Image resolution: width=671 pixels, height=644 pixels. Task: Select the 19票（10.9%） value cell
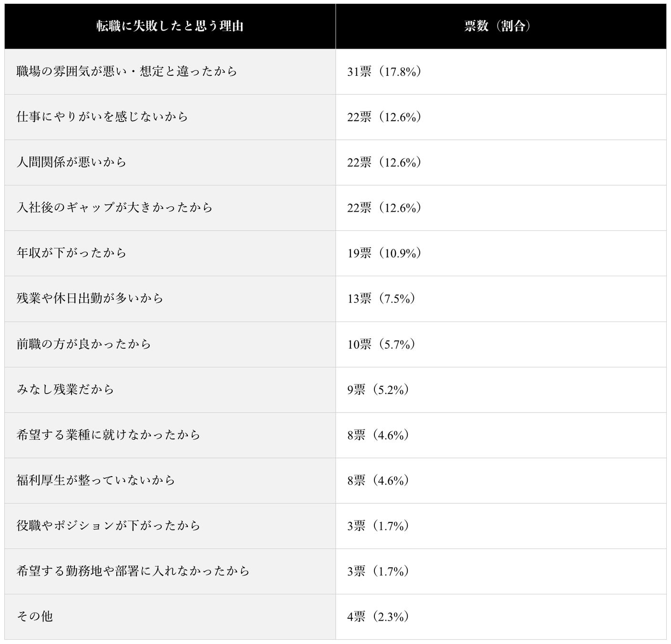coord(384,253)
